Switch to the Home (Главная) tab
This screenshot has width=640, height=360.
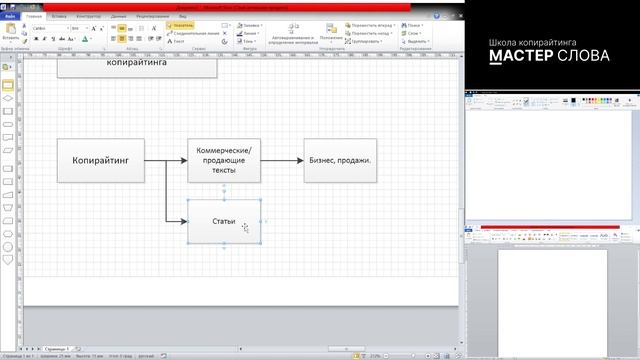[x=34, y=16]
